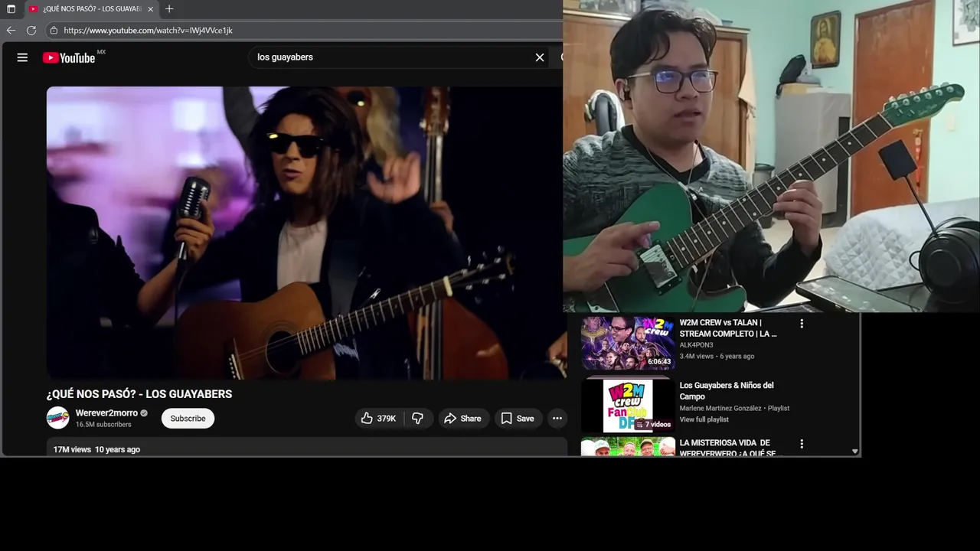This screenshot has height=551, width=980.
Task: Open the tab actions icon at top left
Action: 11,9
